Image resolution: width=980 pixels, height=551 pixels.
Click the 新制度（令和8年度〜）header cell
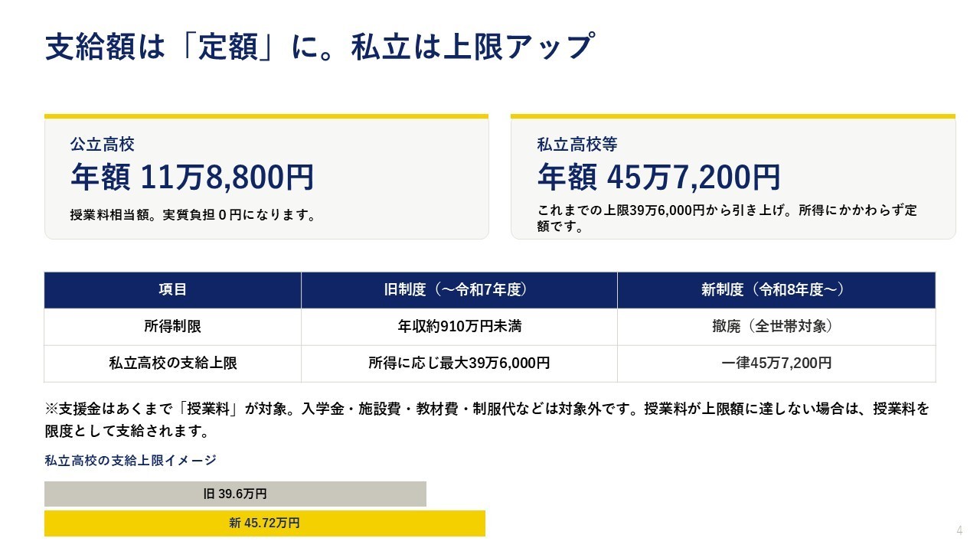click(776, 290)
